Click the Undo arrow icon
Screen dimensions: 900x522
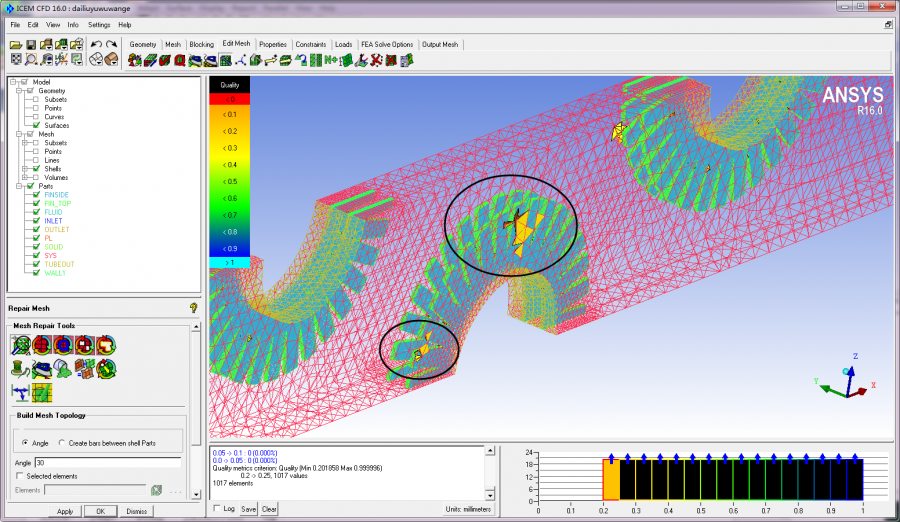coord(95,44)
